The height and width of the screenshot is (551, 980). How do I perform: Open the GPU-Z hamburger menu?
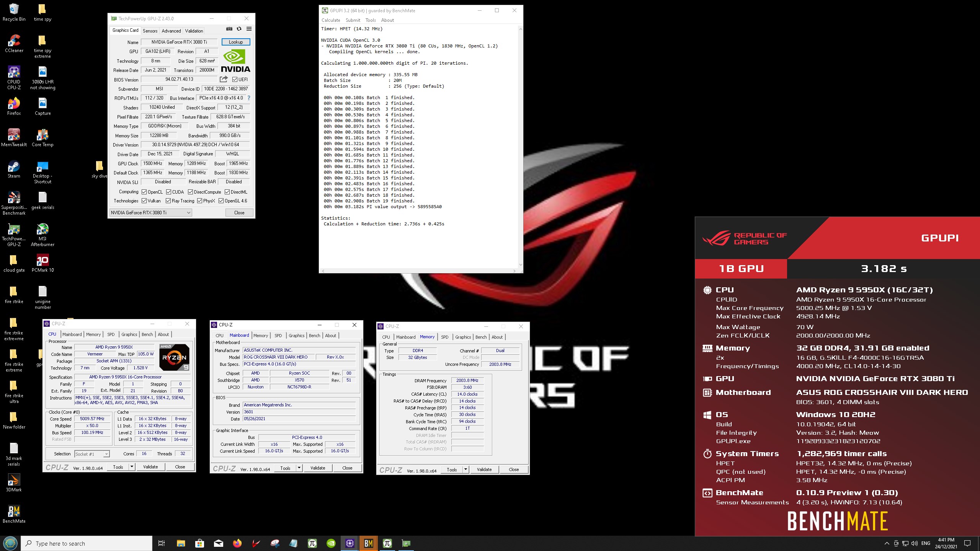(249, 29)
